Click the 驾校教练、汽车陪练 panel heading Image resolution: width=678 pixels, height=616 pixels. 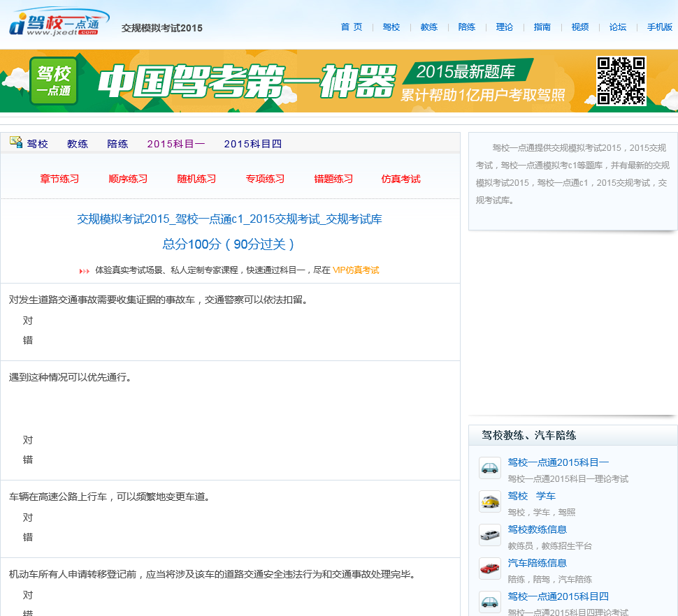529,435
